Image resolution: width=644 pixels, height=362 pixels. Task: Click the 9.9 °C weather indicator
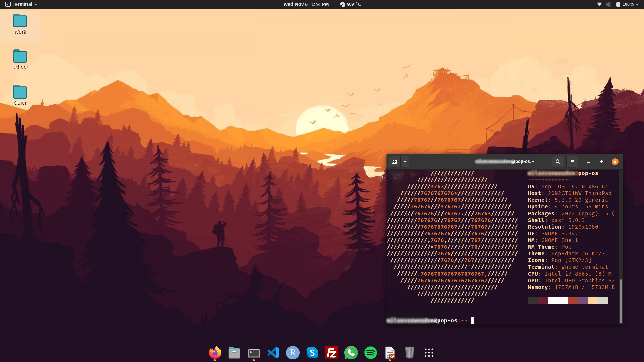[x=350, y=4]
